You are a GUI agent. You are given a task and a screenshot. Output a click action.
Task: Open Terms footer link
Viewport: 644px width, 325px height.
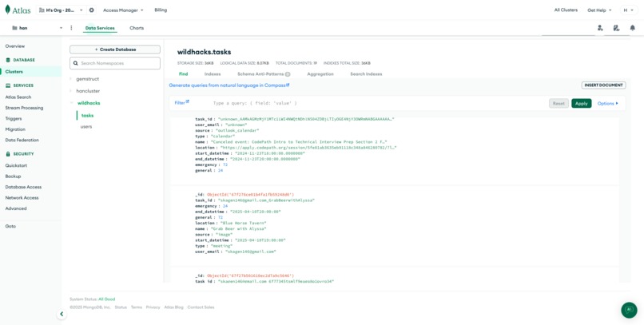[x=137, y=307]
